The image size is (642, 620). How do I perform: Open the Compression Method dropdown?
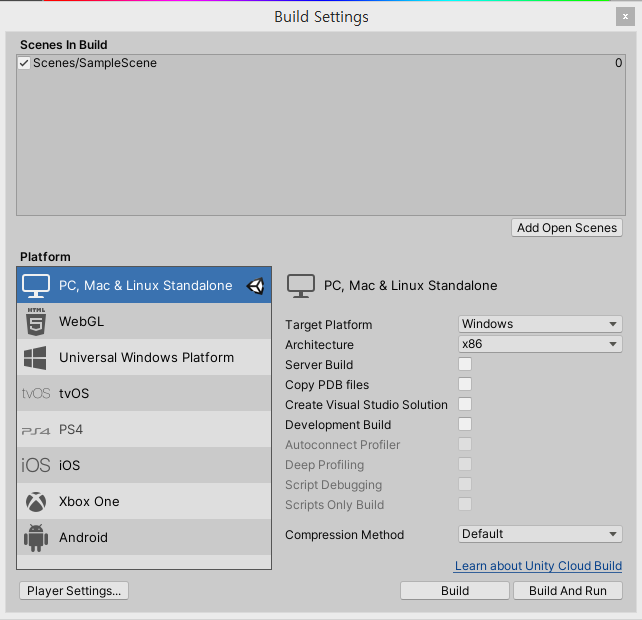point(540,534)
